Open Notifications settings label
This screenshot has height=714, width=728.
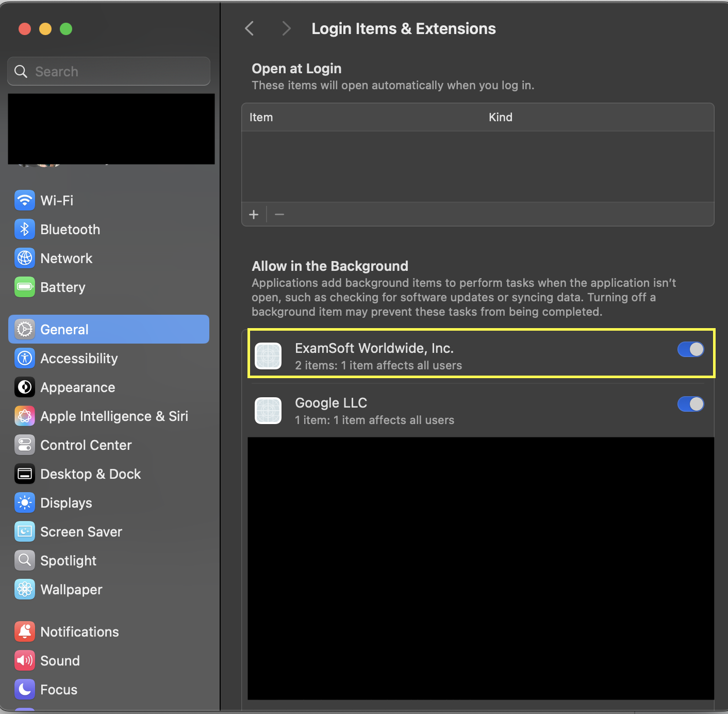click(x=79, y=631)
